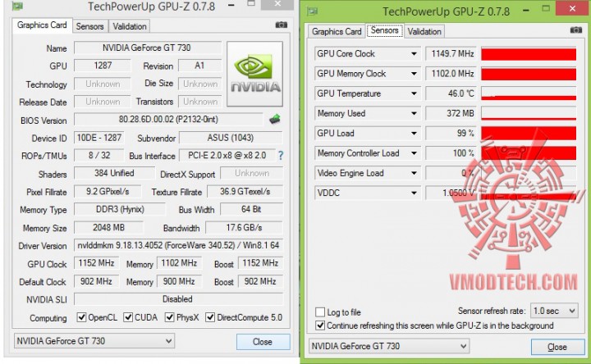
Task: Click the GPU-Z app icon in right title bar
Action: pos(312,11)
